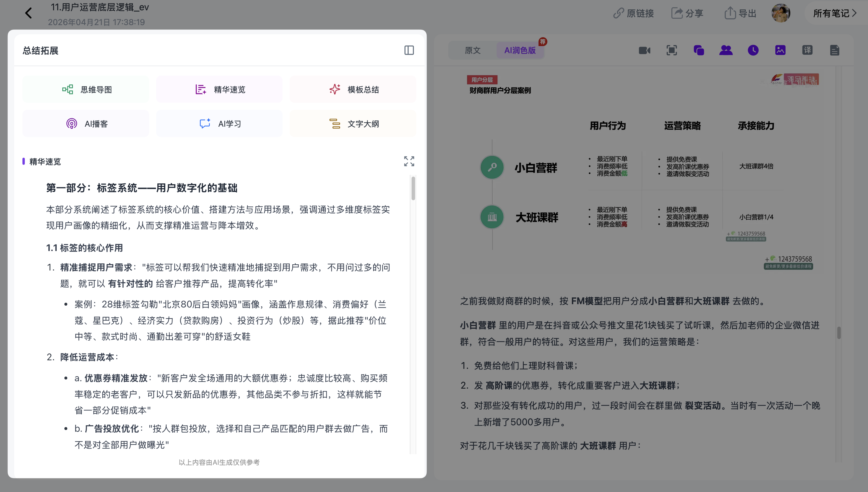Click the bold text 精准捕捉用户需求
Viewport: 868px width, 492px height.
(x=96, y=267)
